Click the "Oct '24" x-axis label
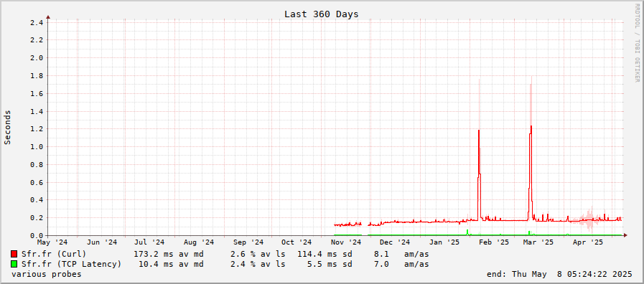Screen dimensions: 644x284 point(296,242)
